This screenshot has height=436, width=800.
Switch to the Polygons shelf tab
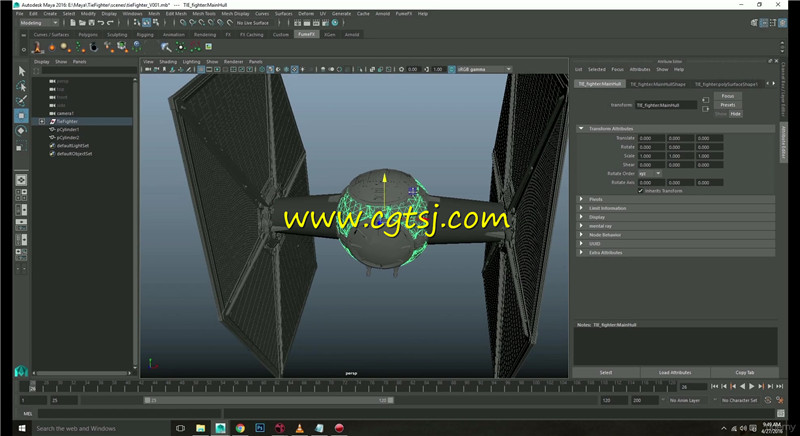coord(88,35)
